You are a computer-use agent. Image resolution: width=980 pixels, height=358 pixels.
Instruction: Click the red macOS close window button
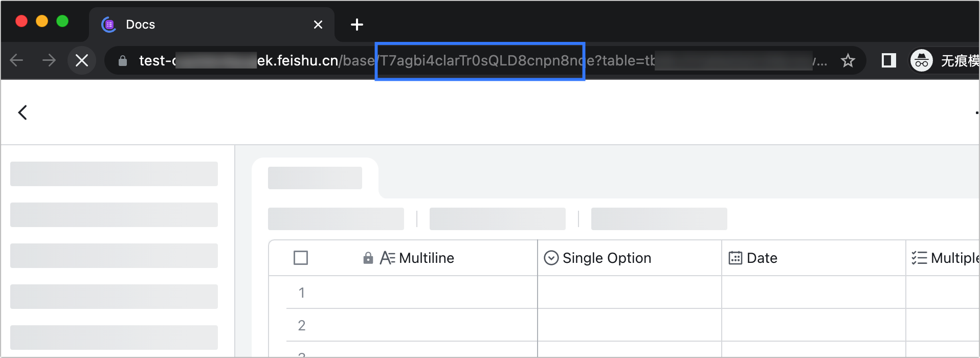point(21,21)
